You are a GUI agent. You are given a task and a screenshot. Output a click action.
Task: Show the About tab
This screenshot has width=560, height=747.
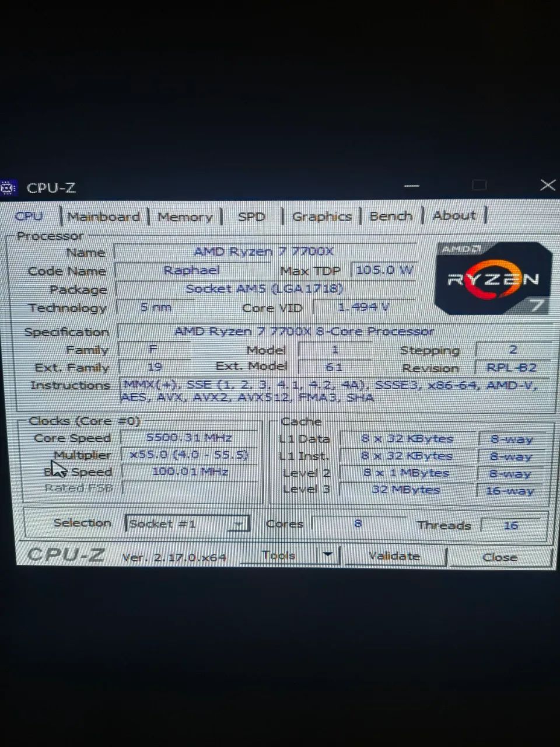(454, 215)
